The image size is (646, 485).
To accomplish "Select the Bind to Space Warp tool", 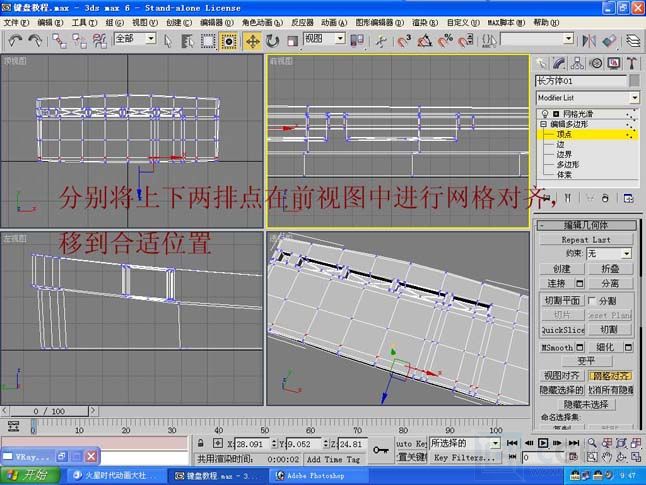I will click(x=99, y=40).
